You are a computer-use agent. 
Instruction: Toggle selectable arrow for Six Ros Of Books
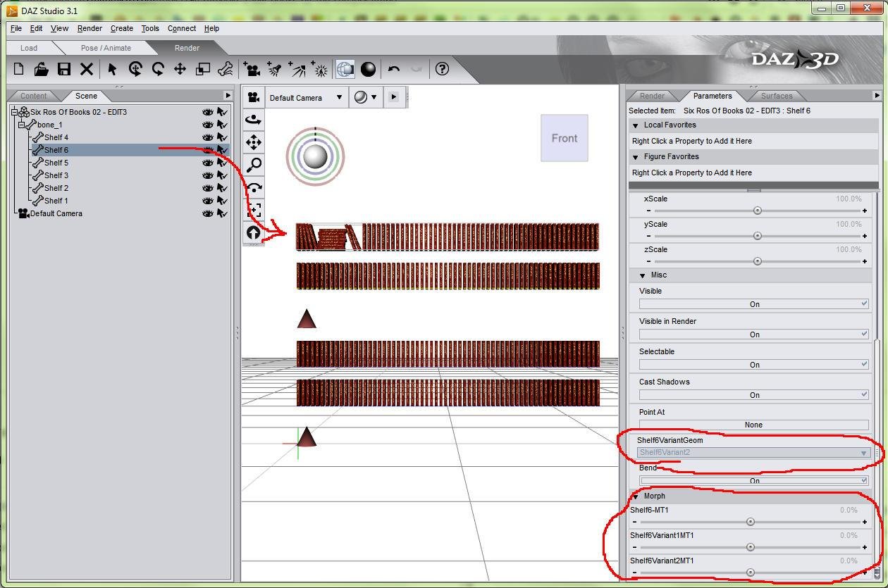pyautogui.click(x=222, y=112)
